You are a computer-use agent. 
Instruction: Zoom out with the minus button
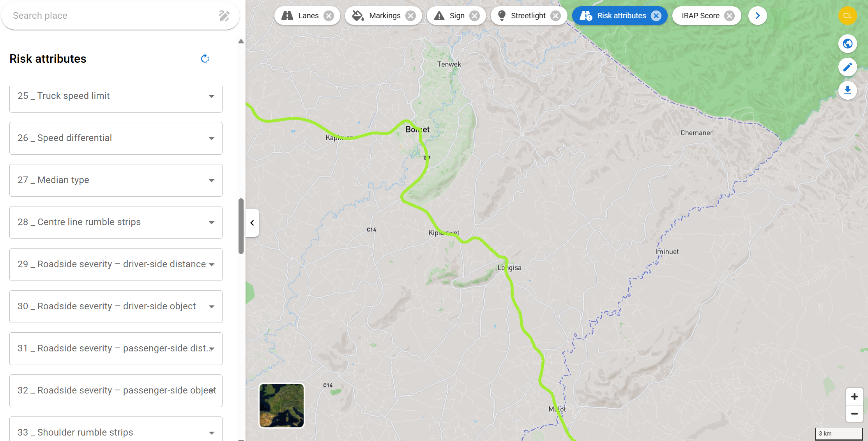(854, 414)
